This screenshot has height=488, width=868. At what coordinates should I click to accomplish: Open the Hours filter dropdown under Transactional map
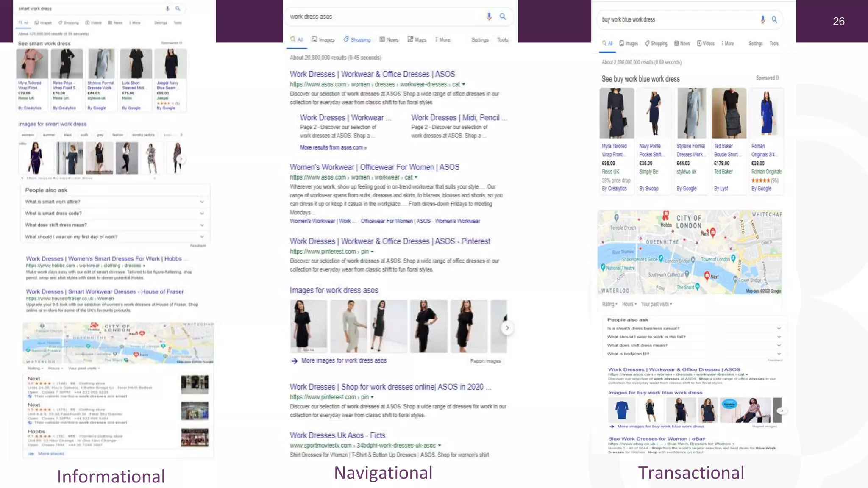629,304
